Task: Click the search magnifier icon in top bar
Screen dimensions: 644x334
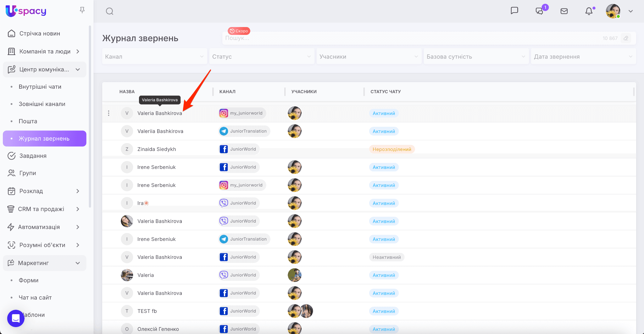Action: pos(109,11)
